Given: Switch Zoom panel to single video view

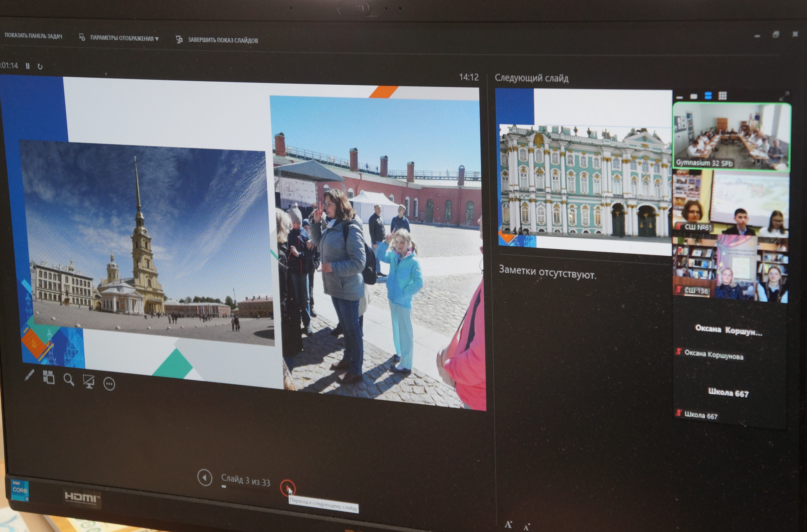Looking at the screenshot, I should coord(694,96).
